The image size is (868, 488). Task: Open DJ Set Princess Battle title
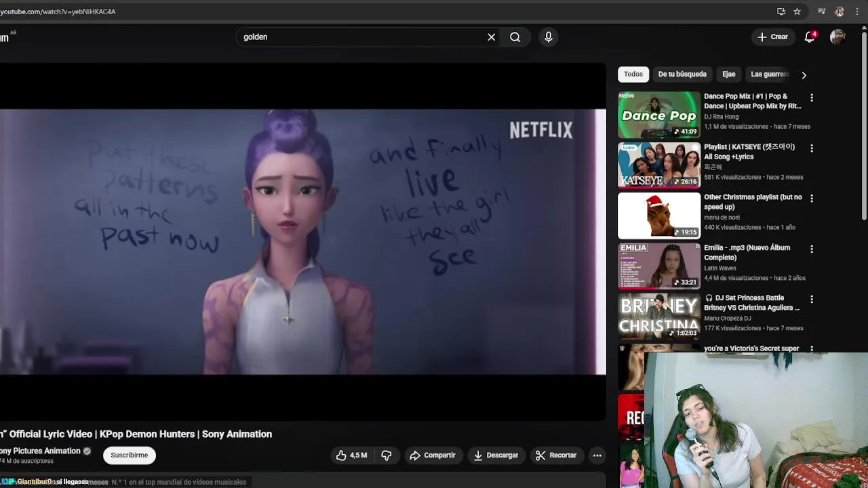752,303
